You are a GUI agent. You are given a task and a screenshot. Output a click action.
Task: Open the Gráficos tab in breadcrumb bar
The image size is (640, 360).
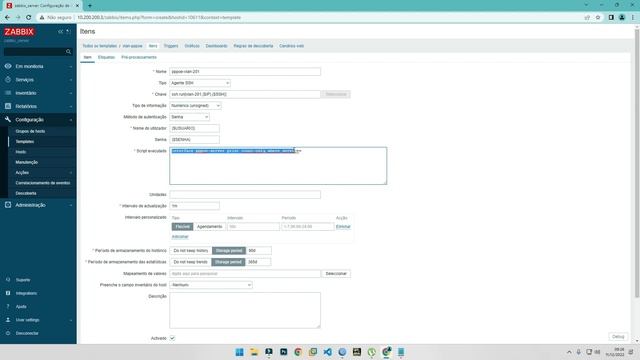(192, 46)
